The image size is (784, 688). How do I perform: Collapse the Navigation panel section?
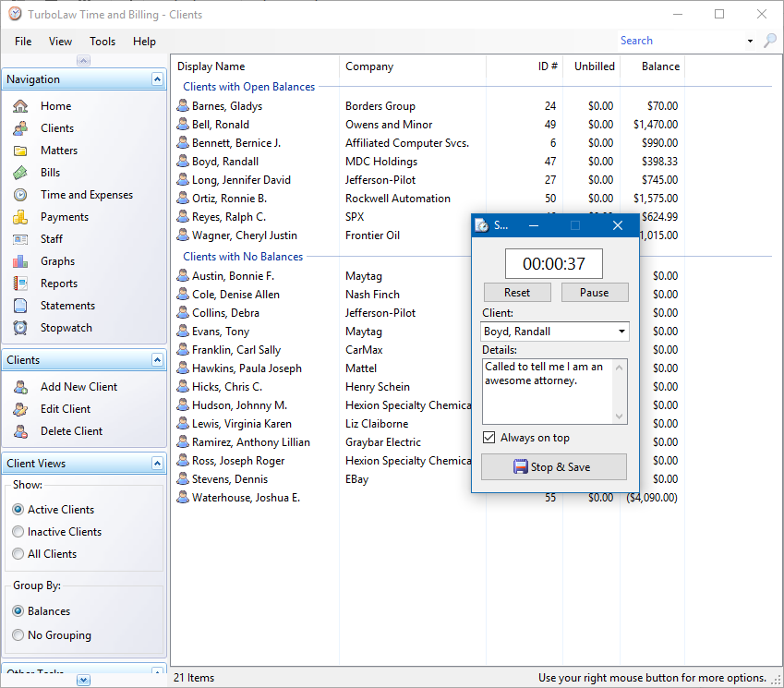[158, 79]
